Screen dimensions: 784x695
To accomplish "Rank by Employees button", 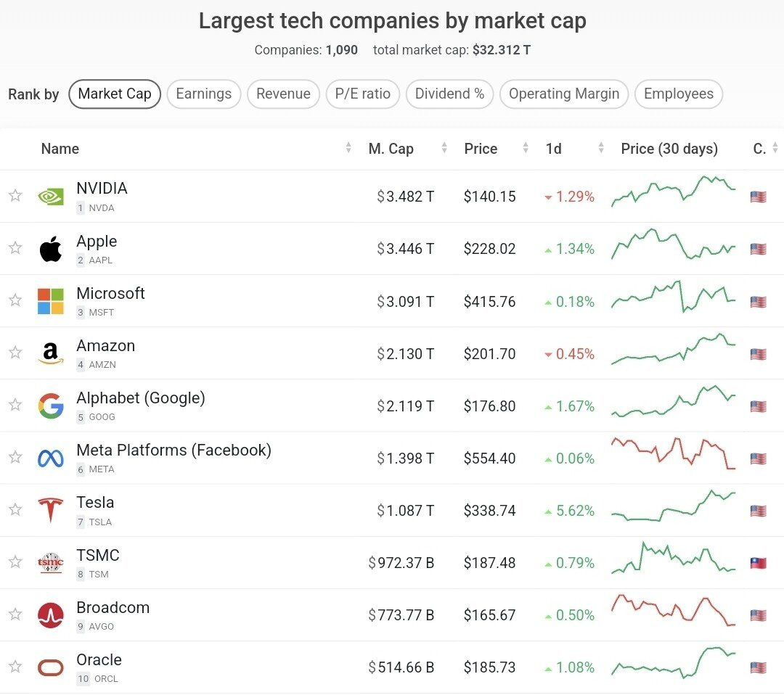I will (678, 94).
